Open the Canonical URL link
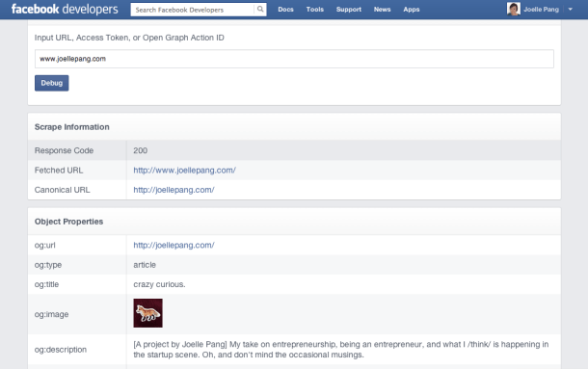 [x=174, y=190]
